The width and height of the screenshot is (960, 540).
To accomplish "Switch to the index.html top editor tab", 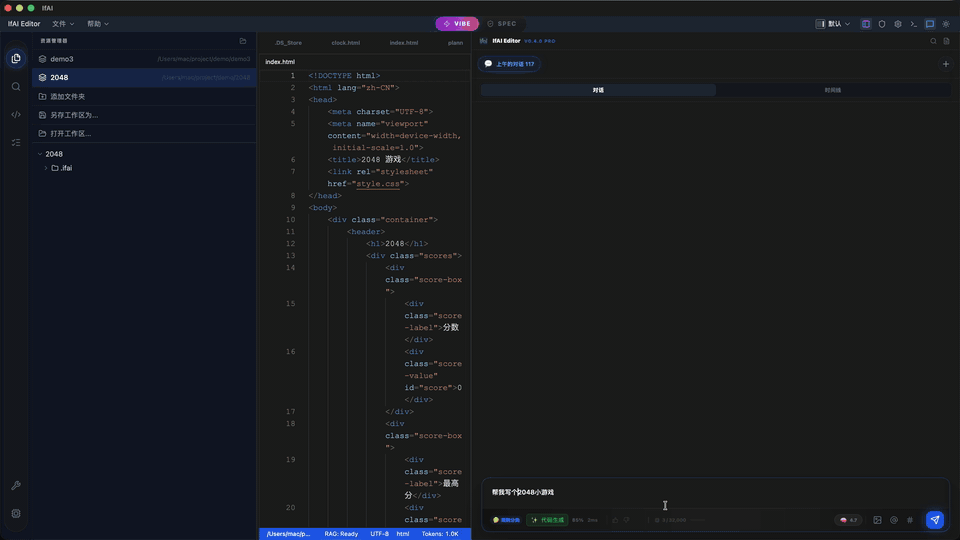I will click(x=403, y=43).
